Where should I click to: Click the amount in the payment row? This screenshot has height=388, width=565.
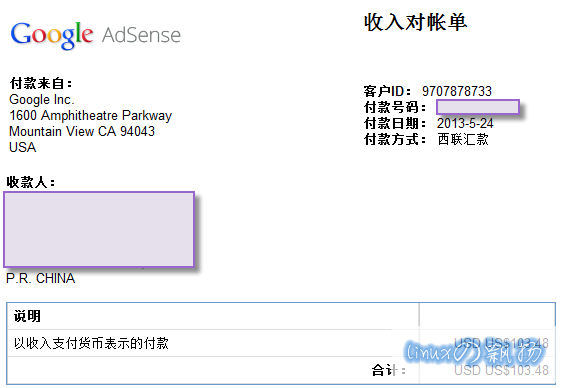[x=501, y=343]
